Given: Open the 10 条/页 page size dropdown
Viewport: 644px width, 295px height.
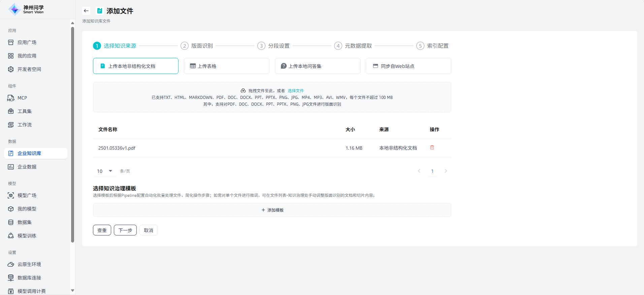Looking at the screenshot, I should tap(105, 171).
